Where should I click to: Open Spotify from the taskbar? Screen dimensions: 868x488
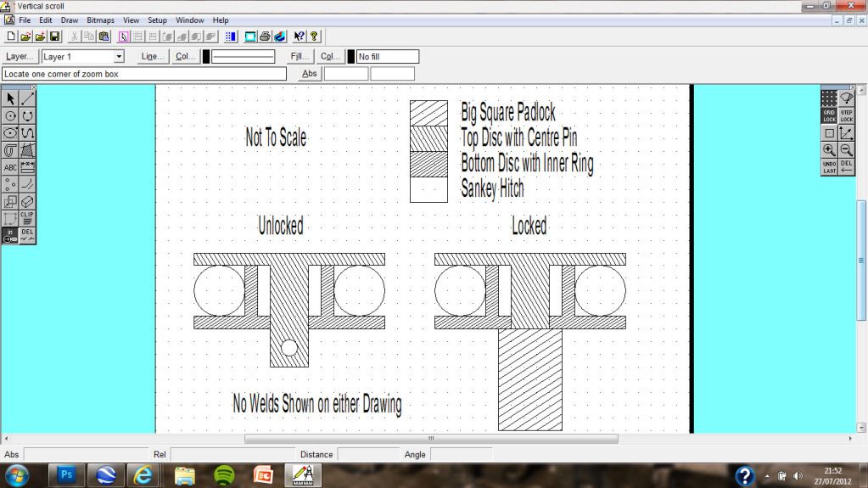224,475
